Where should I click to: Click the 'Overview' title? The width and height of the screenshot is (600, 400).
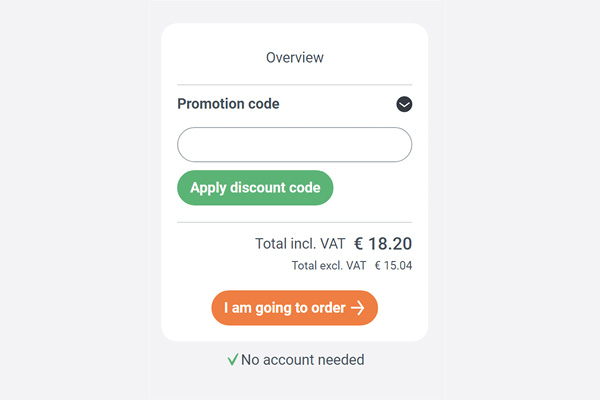295,58
